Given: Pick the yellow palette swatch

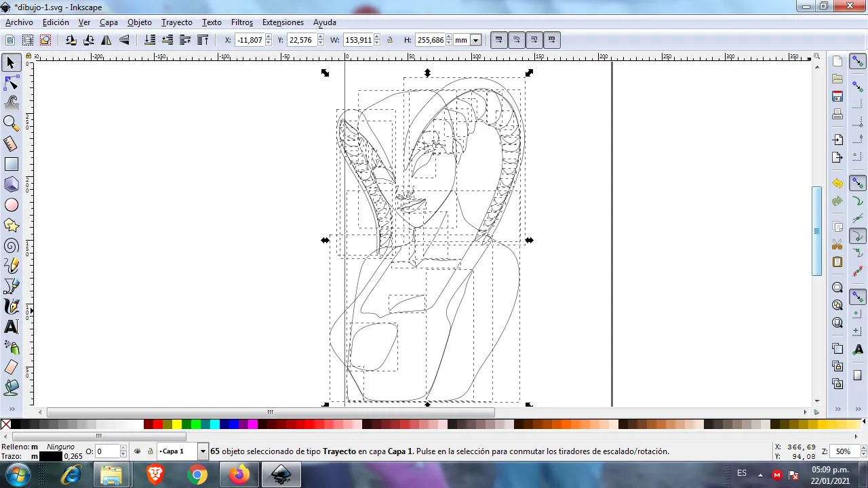Looking at the screenshot, I should pos(177,425).
